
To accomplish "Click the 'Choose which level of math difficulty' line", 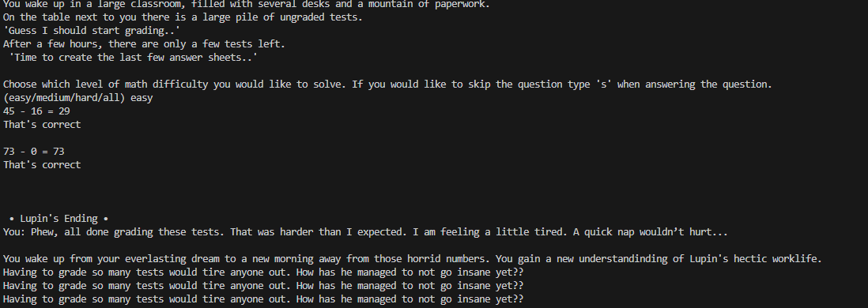I will click(x=387, y=84).
